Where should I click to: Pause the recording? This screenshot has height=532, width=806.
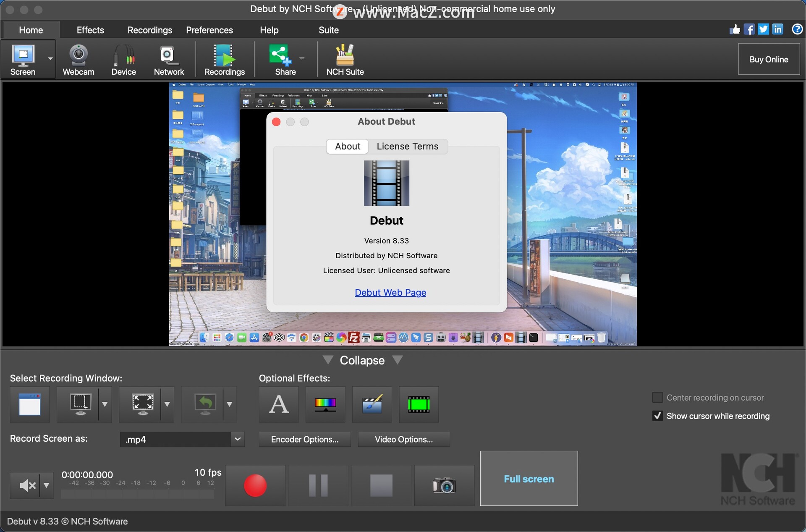pos(318,485)
